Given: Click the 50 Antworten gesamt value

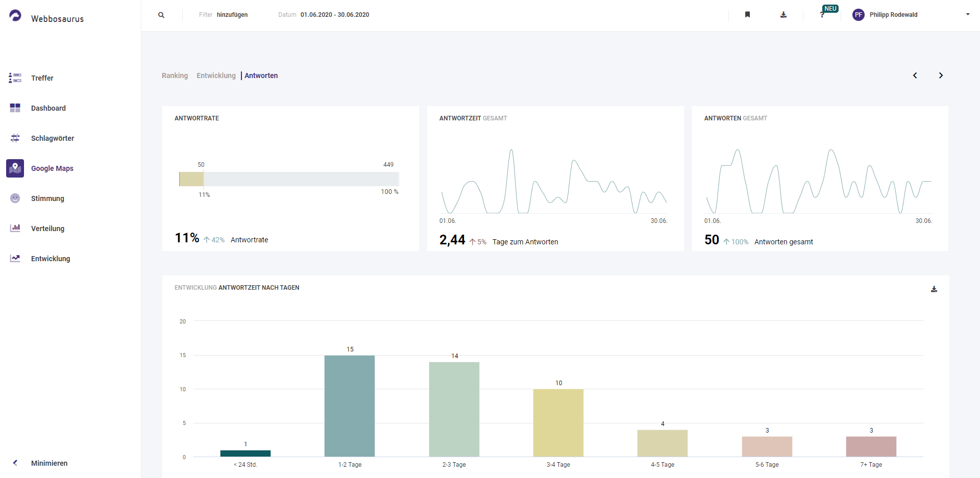Looking at the screenshot, I should tap(712, 240).
